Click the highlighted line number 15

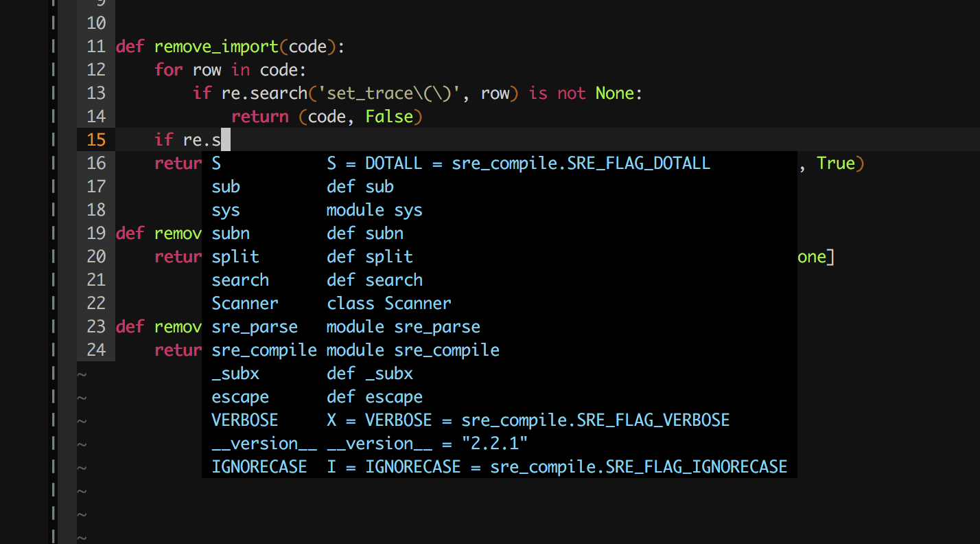[96, 139]
